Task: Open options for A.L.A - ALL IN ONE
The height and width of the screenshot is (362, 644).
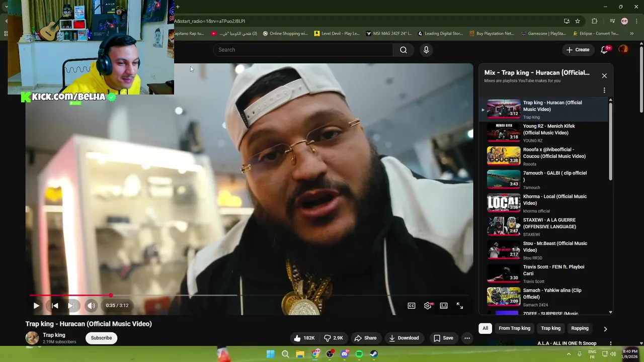Action: click(610, 344)
